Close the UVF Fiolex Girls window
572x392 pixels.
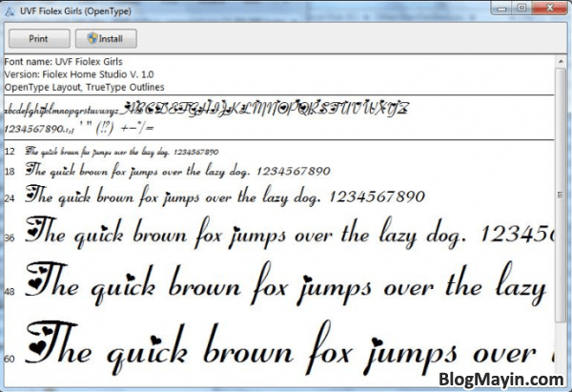coord(548,7)
